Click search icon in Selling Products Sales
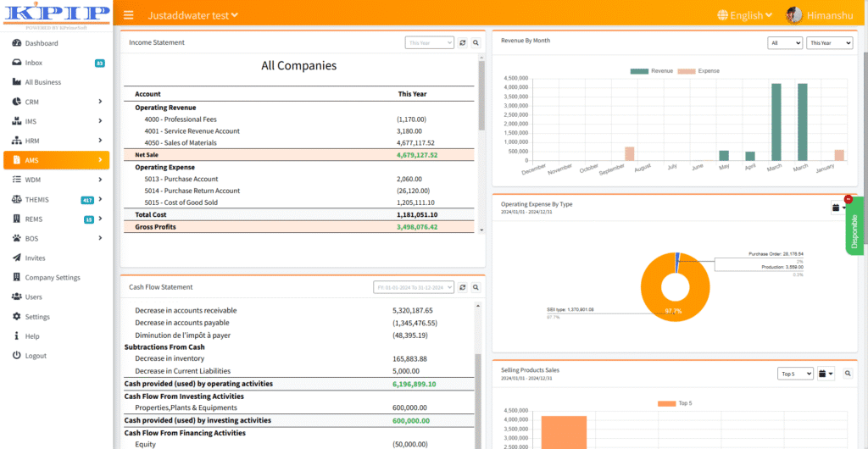 [848, 374]
